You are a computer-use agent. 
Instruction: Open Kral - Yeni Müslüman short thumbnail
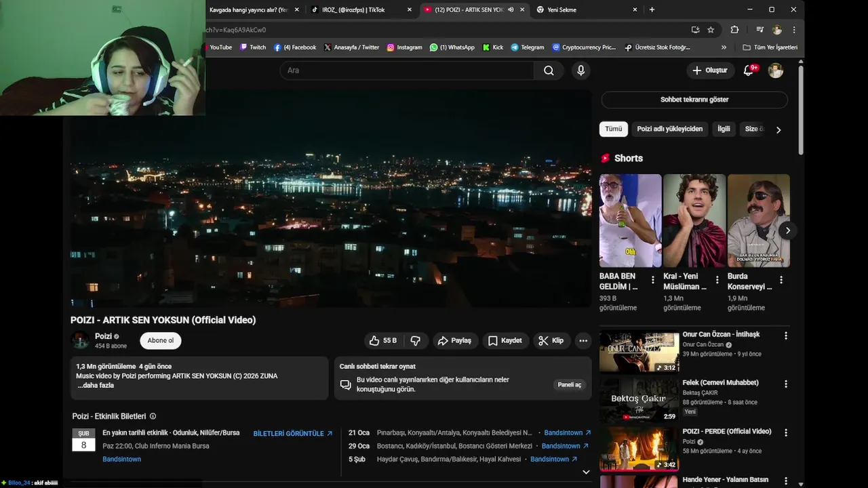(694, 221)
